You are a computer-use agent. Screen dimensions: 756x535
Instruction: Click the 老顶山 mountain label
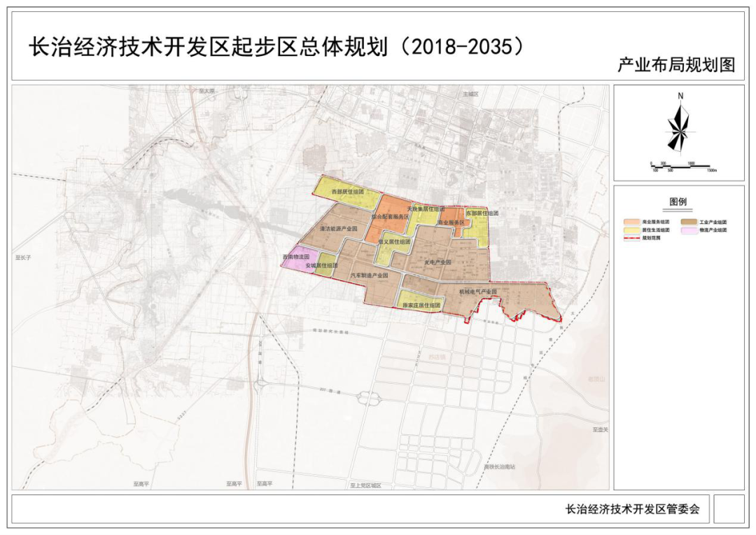(596, 379)
